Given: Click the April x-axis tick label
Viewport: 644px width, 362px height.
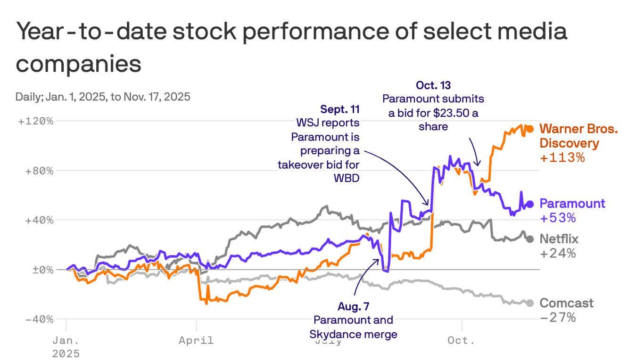Looking at the screenshot, I should point(196,340).
